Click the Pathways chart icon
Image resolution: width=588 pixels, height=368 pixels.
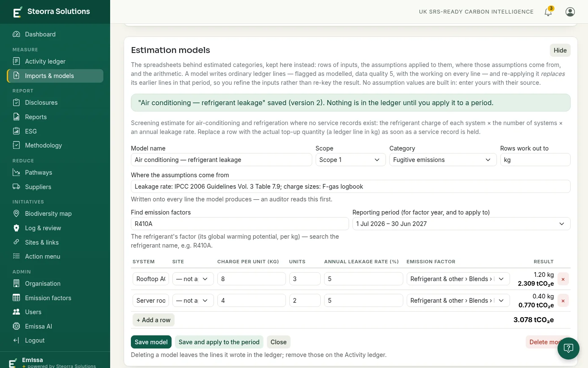pos(17,173)
